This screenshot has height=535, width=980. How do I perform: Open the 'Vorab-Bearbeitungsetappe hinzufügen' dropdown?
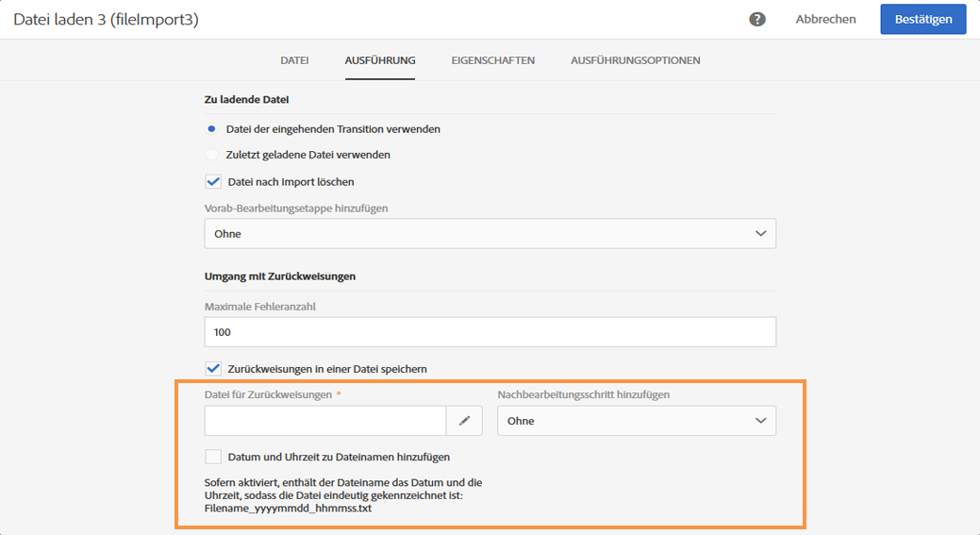pyautogui.click(x=490, y=234)
